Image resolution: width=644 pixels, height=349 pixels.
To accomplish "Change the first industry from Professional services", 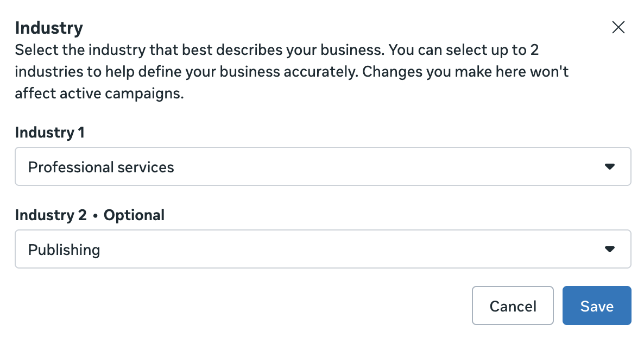I will pyautogui.click(x=323, y=166).
